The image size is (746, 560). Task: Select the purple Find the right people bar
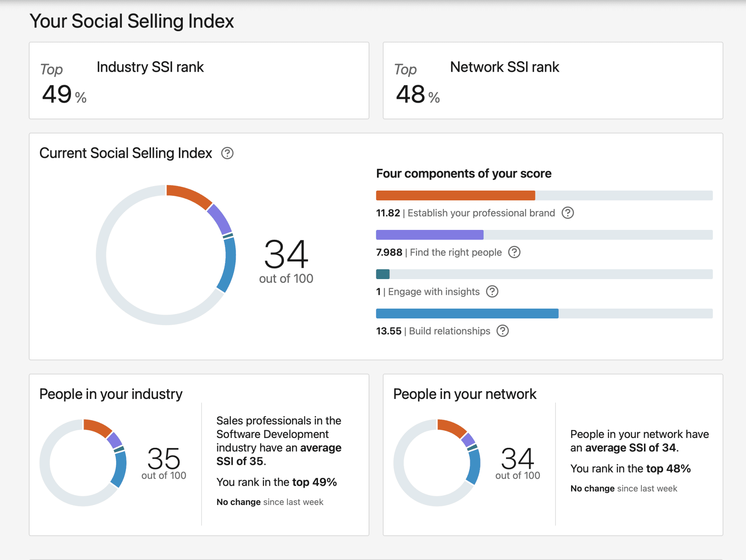pos(544,235)
